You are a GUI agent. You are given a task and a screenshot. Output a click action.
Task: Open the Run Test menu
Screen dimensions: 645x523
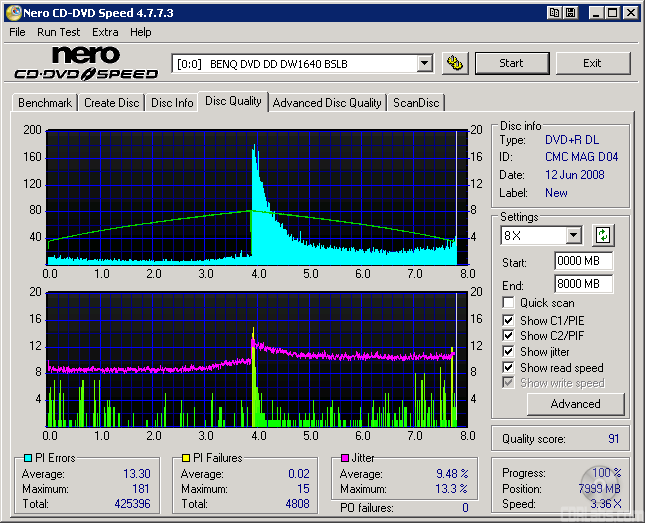click(x=59, y=32)
